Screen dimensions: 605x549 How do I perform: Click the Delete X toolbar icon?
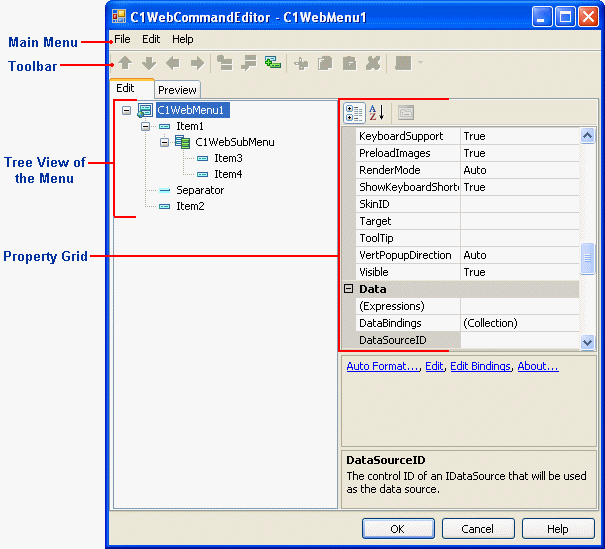(x=373, y=63)
